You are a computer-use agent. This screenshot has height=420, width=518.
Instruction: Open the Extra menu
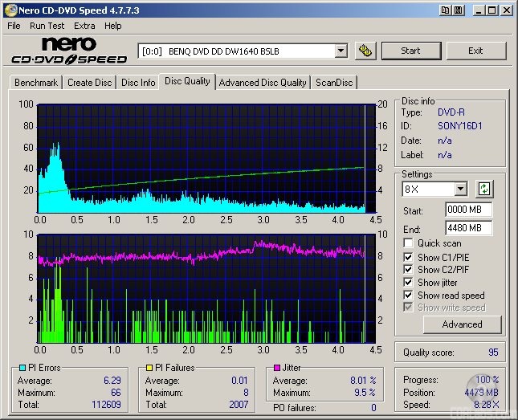pyautogui.click(x=84, y=26)
